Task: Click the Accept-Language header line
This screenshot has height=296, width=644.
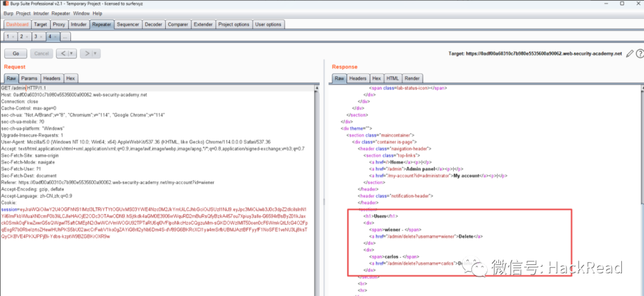Action: click(36, 196)
